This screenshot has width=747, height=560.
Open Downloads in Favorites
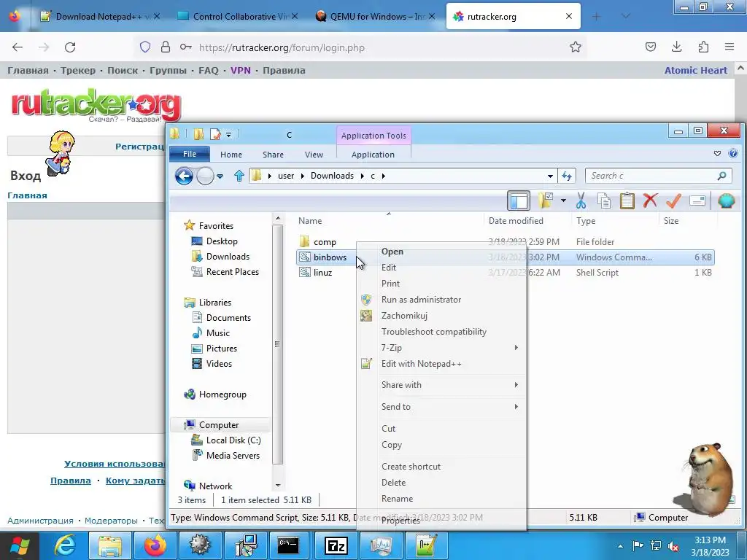pos(228,257)
